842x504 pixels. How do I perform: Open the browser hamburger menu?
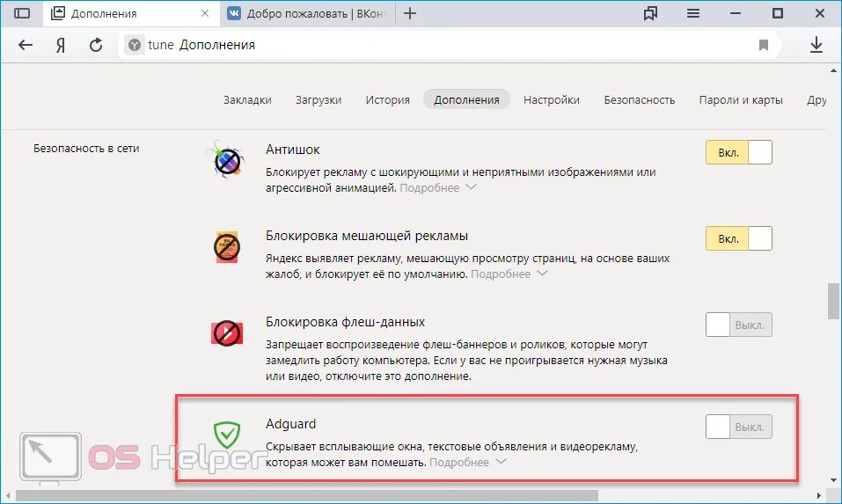pos(693,13)
